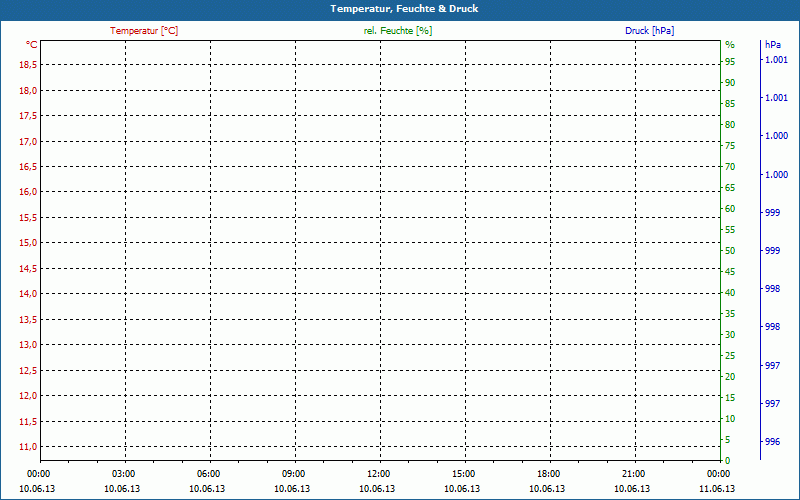Click the 12,0 temperature axis value

28,396
